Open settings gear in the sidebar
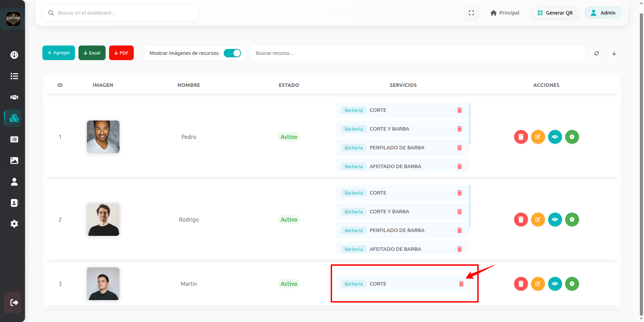The height and width of the screenshot is (322, 644). coord(14,224)
